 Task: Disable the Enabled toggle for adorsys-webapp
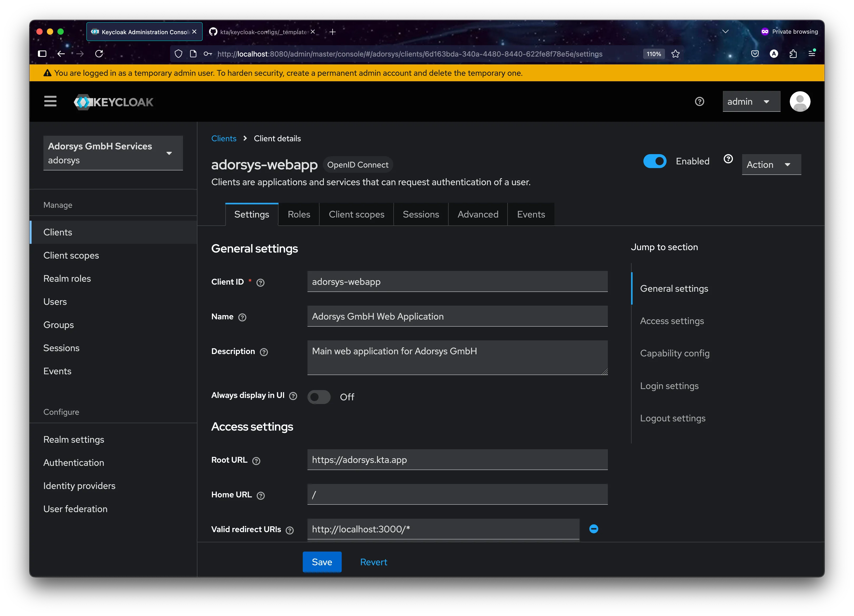click(655, 161)
